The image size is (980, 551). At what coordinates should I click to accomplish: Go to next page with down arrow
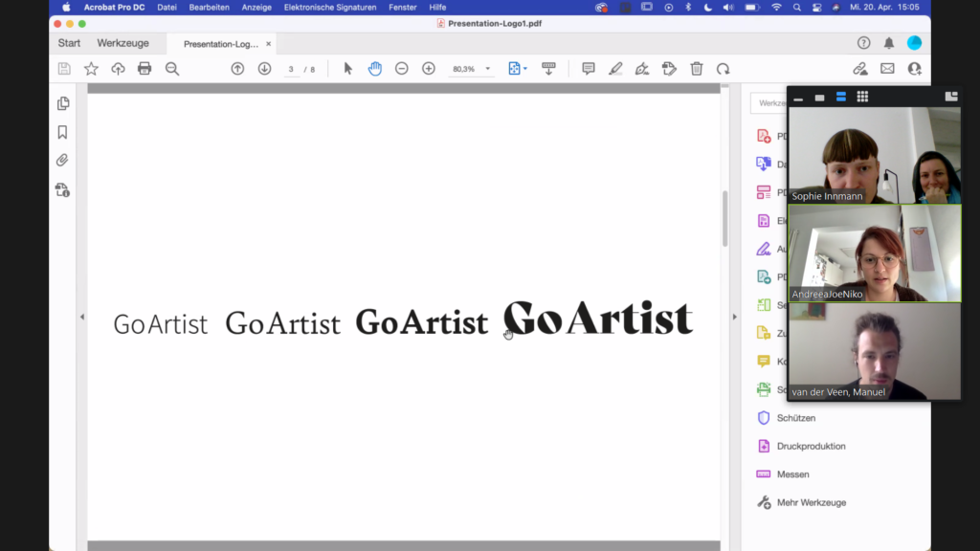(x=264, y=69)
